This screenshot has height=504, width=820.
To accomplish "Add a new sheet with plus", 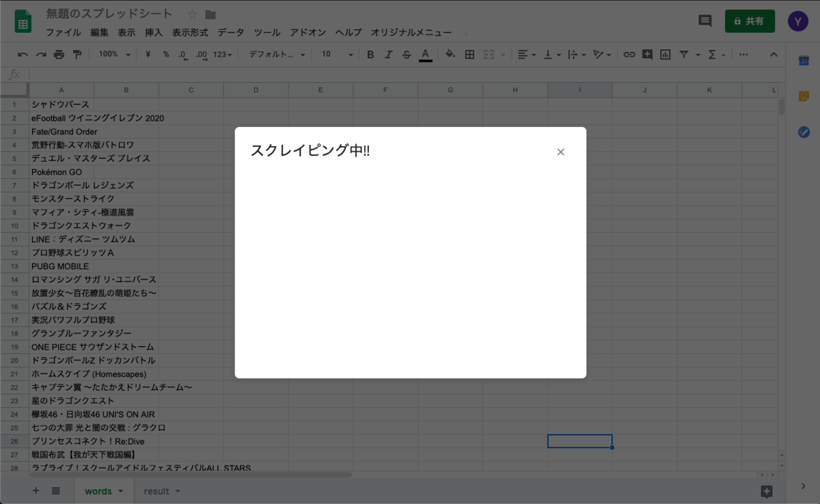I will pyautogui.click(x=36, y=490).
